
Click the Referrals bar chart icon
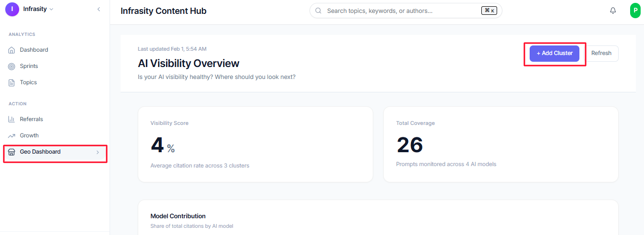coord(12,119)
